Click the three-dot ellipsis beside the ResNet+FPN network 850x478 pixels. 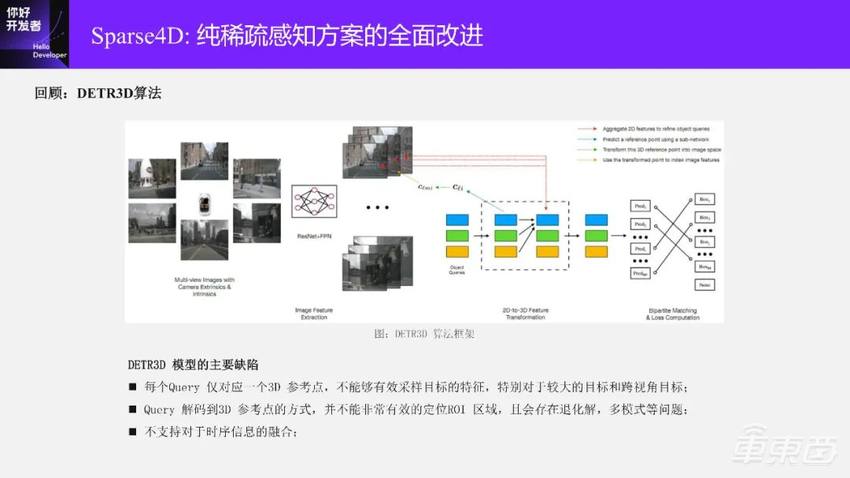377,208
